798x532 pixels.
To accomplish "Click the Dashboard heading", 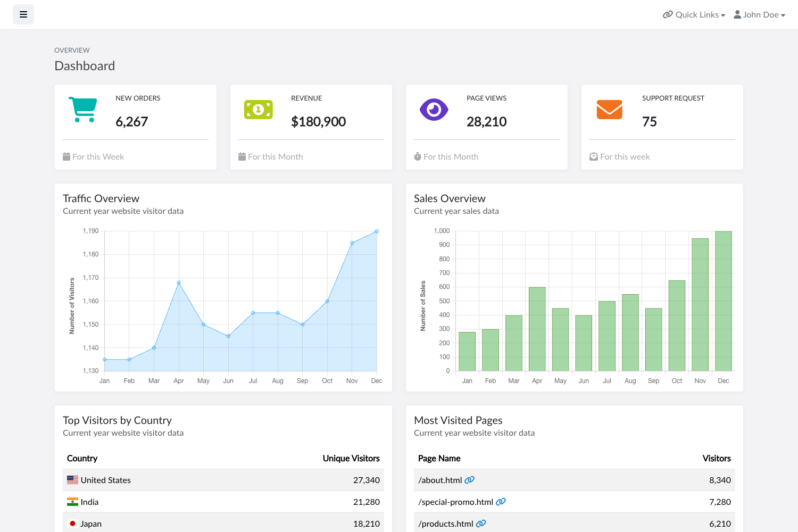I will 85,65.
